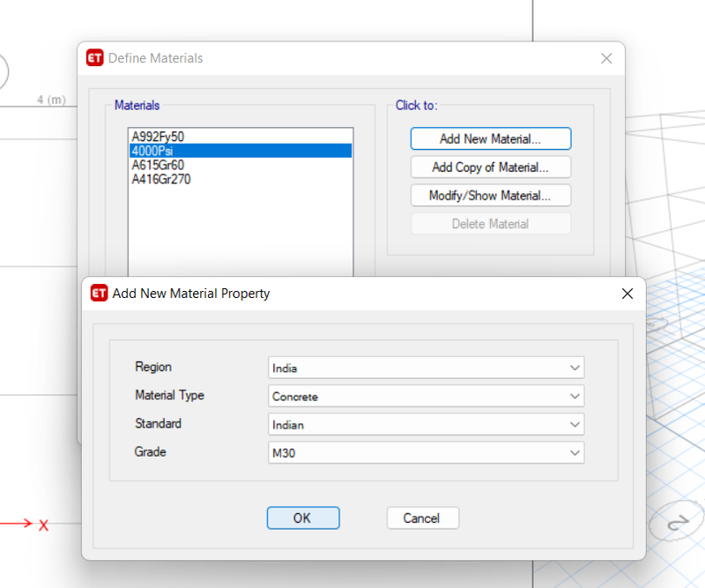The image size is (705, 588).
Task: Open the Region dropdown showing India
Action: [x=426, y=368]
